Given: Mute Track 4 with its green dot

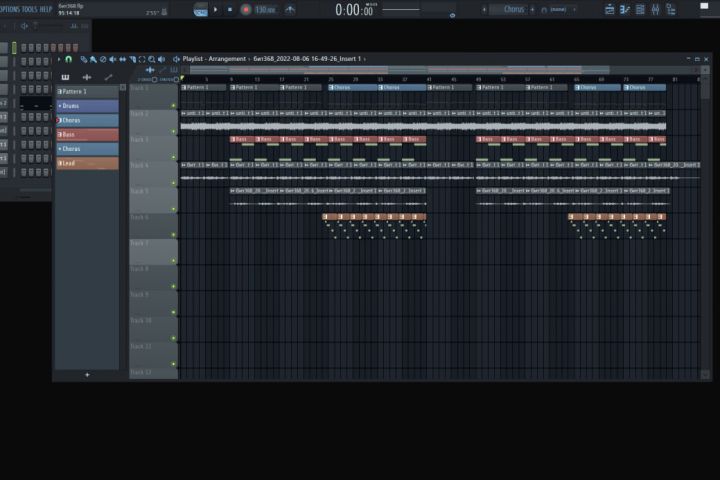Looking at the screenshot, I should tap(174, 183).
